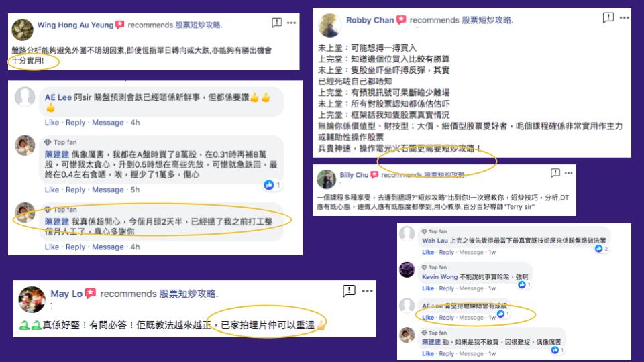
Task: Click Billy Chu profile name
Action: pos(354,175)
